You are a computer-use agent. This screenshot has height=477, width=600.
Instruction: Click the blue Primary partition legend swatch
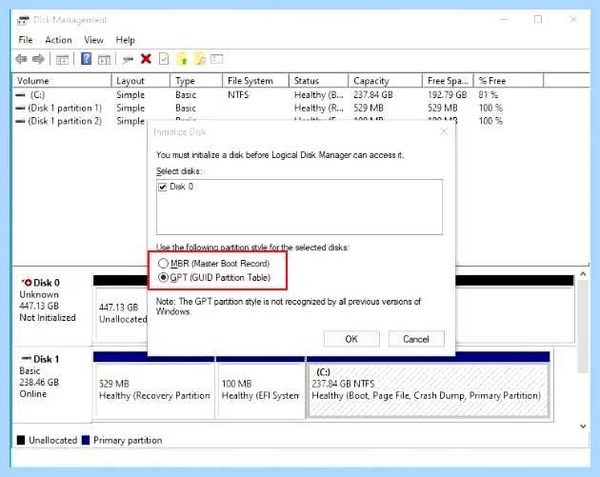tap(86, 440)
